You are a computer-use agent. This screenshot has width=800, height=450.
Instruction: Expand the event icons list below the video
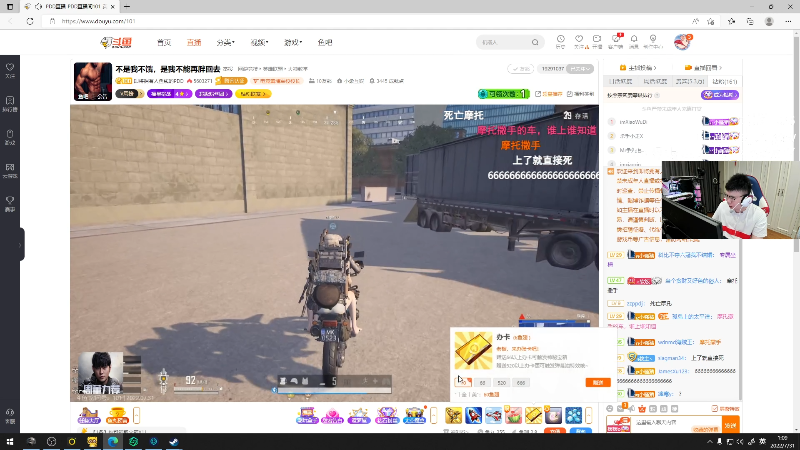(434, 415)
